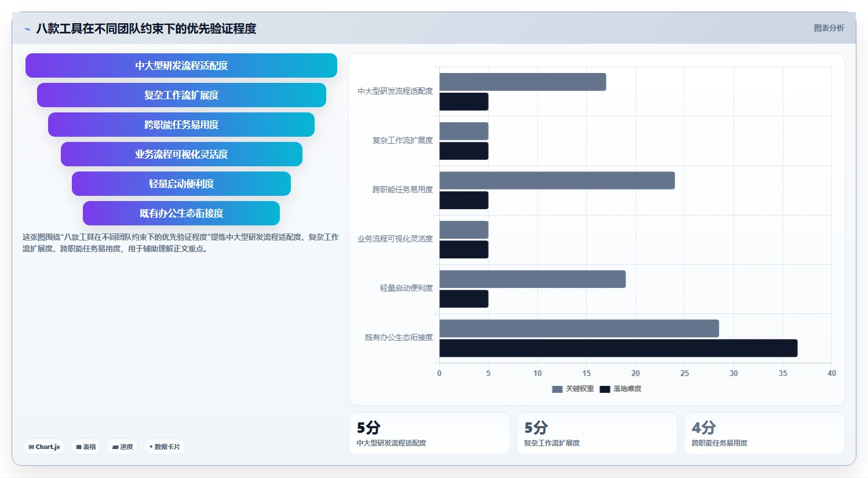
Task: Click the gray bar for 复杂工作流扩展度
Action: tap(464, 131)
